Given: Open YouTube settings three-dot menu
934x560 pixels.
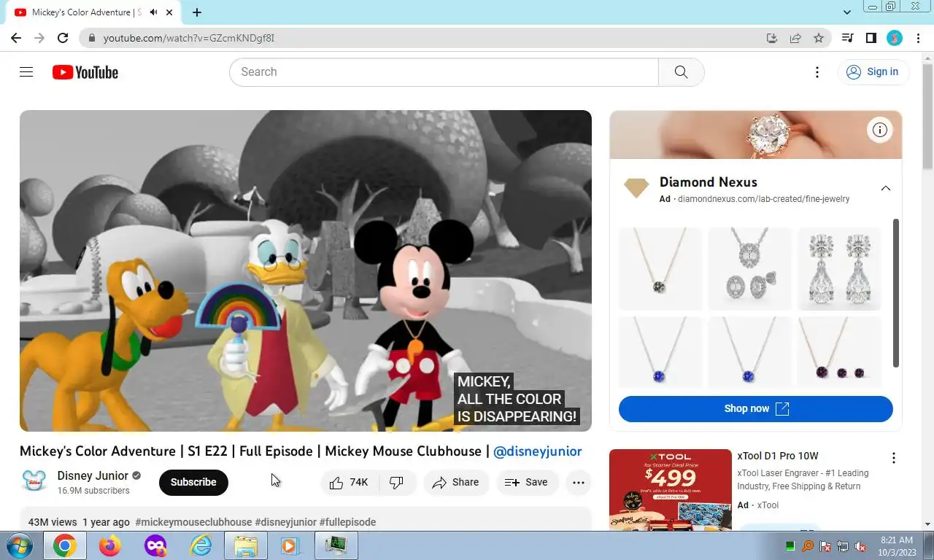Looking at the screenshot, I should coord(817,71).
